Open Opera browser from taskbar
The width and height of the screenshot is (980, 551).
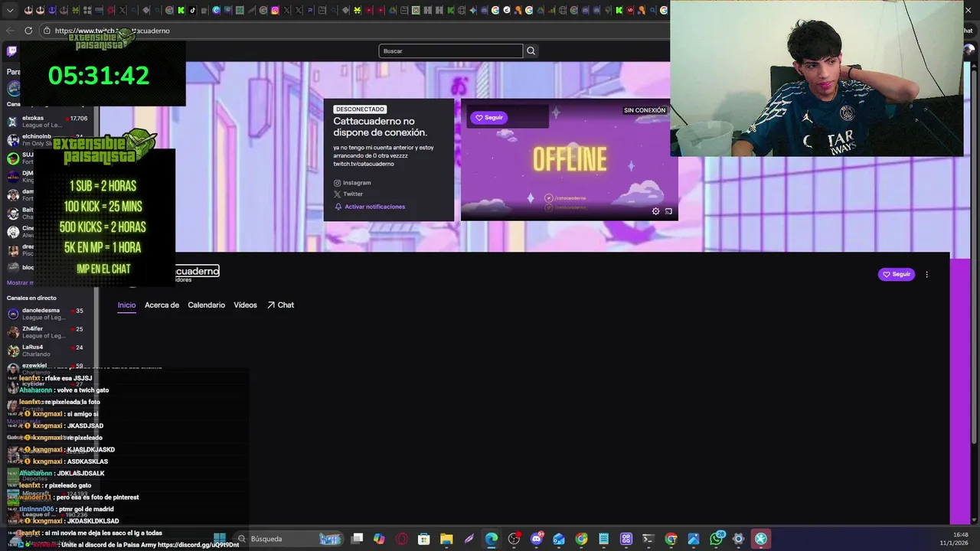pyautogui.click(x=402, y=539)
